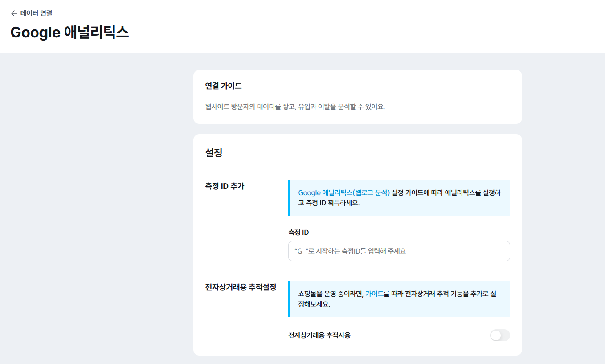Click the 연결 가이드 heading
This screenshot has width=605, height=364.
coord(223,86)
